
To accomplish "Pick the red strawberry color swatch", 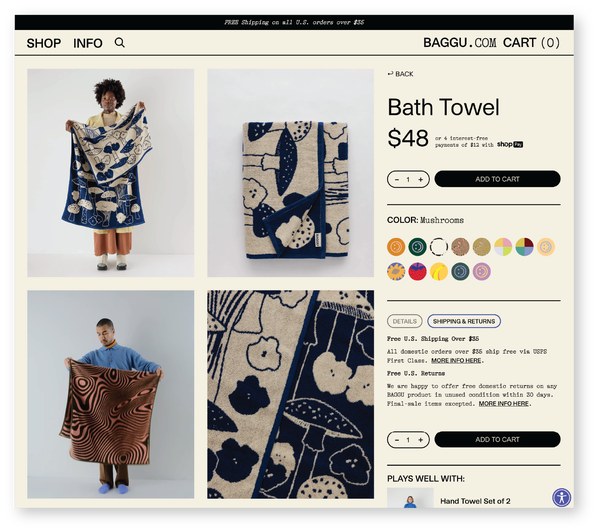I will tap(417, 272).
